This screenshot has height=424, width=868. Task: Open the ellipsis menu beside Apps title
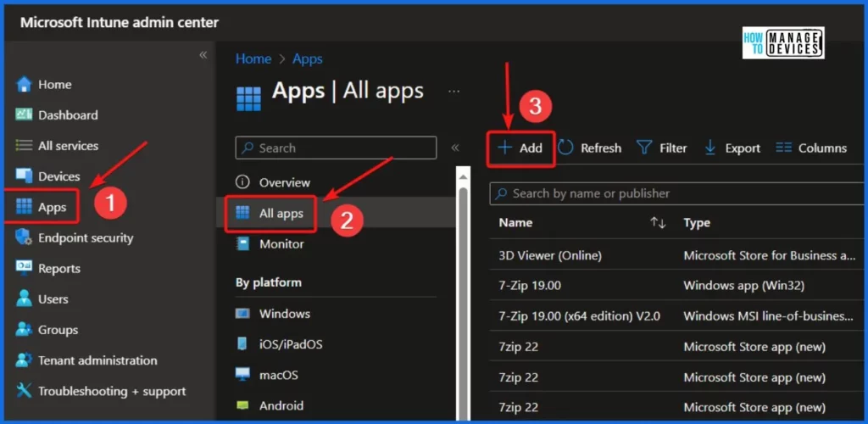(x=454, y=92)
